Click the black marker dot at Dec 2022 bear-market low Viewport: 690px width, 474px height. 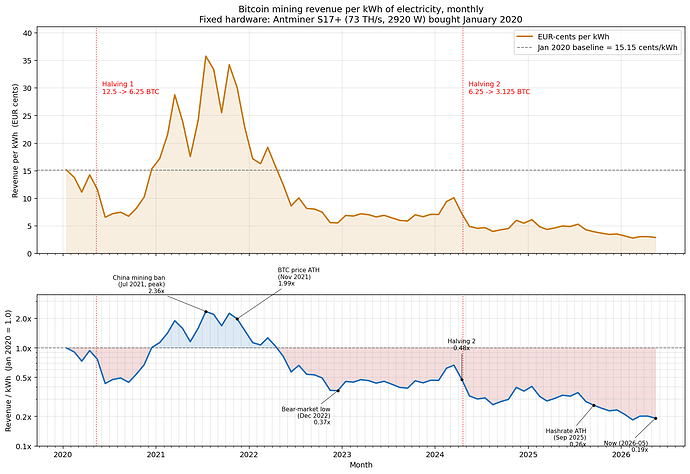(338, 391)
